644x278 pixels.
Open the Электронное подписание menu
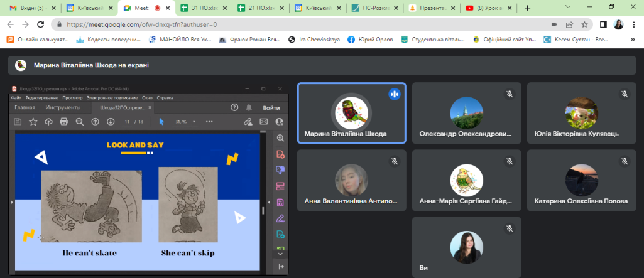coord(112,98)
